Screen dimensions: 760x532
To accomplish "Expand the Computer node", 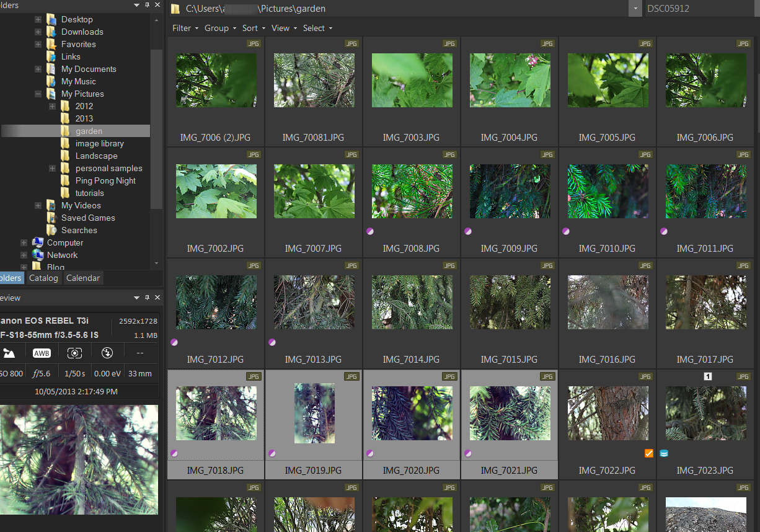I will pos(24,242).
